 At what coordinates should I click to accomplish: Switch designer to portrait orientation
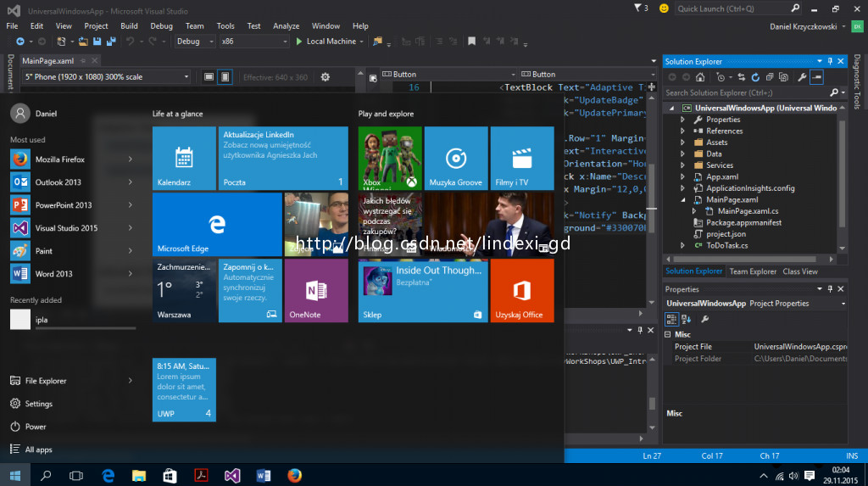pos(225,77)
